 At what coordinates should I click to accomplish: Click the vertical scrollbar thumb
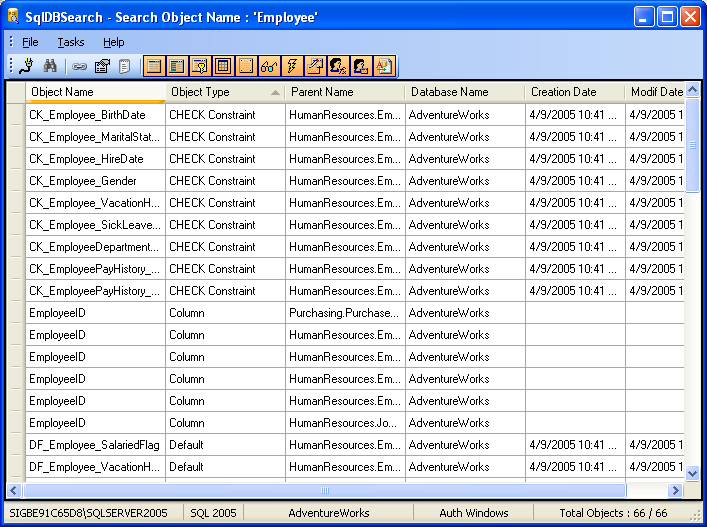692,145
